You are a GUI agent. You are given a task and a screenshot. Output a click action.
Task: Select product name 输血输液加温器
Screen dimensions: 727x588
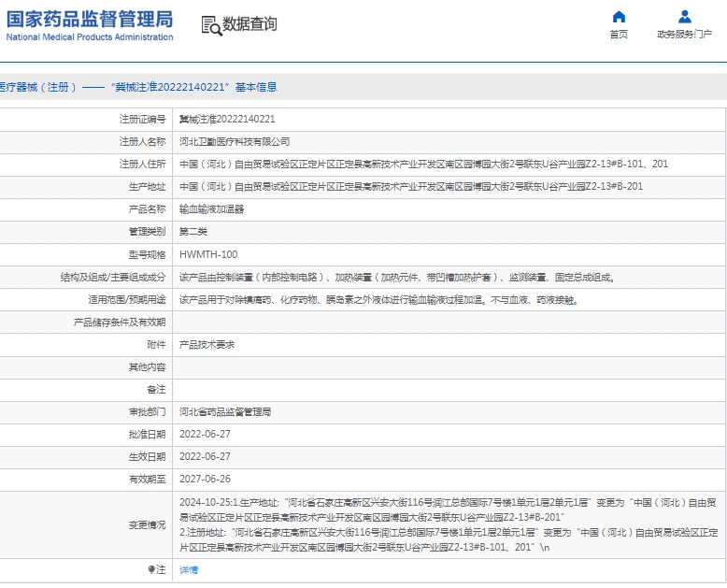tap(212, 209)
